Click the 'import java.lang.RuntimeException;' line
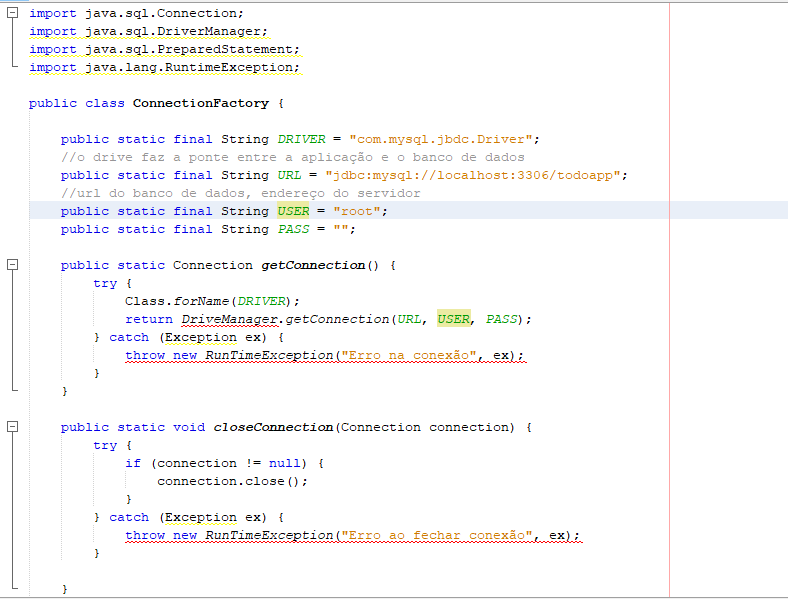 click(x=164, y=67)
